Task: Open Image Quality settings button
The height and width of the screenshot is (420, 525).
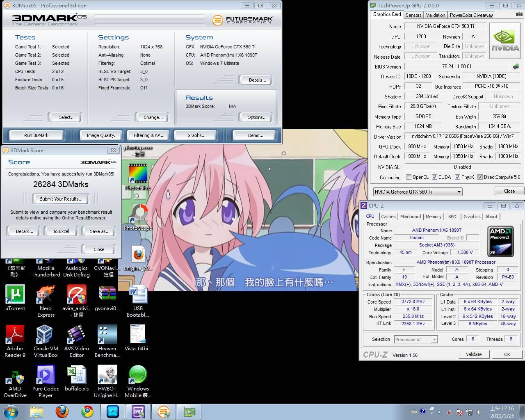Action: [102, 135]
